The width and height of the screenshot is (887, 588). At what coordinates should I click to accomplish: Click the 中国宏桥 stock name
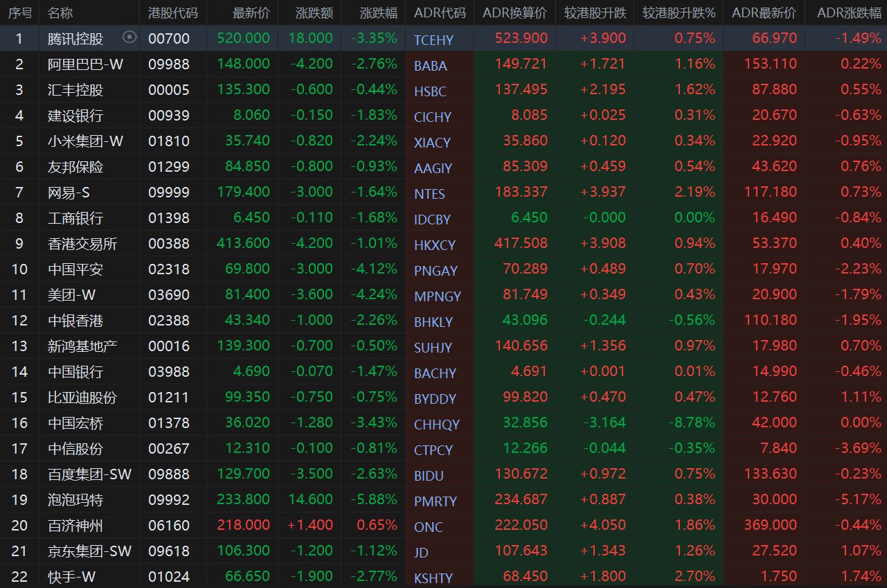[75, 423]
